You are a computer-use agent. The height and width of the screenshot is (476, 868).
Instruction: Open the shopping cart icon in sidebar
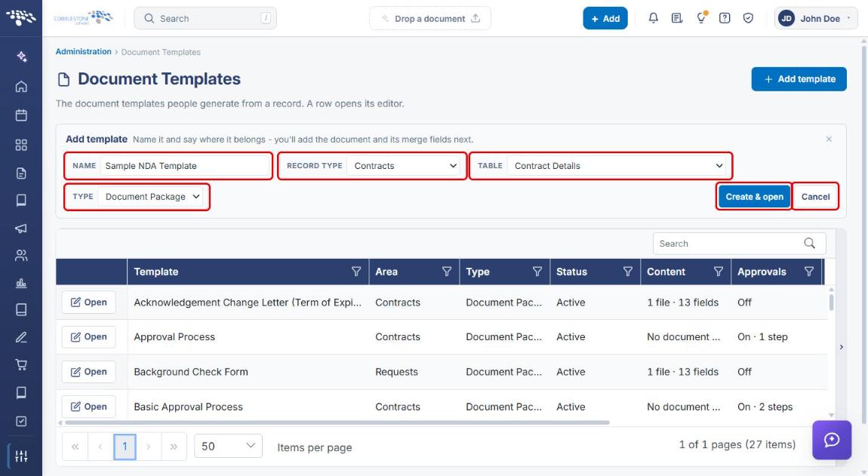pos(21,365)
